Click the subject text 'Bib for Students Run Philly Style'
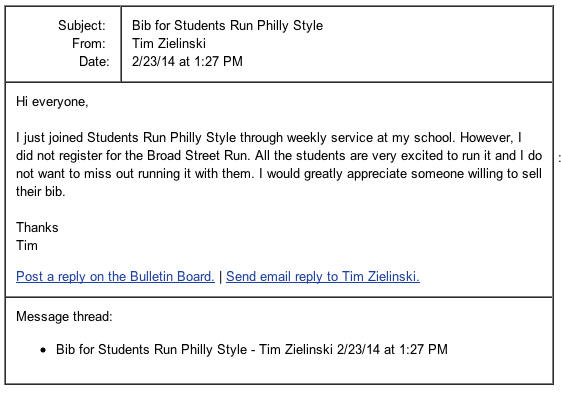 click(228, 25)
